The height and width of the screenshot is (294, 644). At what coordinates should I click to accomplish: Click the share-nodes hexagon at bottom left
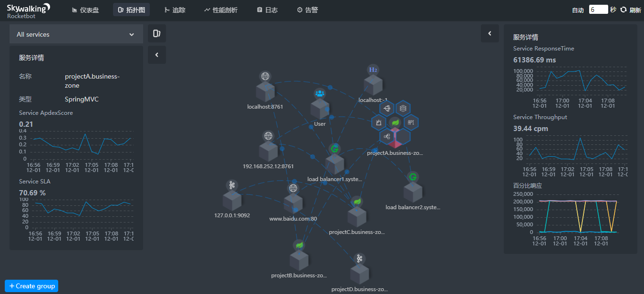click(x=387, y=136)
